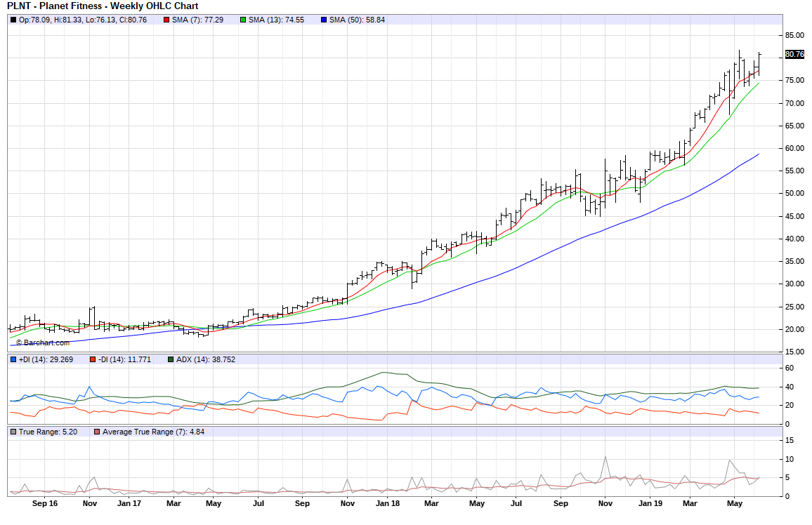Click the SMA (50): 58.84 legend label
Viewport: 812px width, 525px height.
[x=358, y=20]
